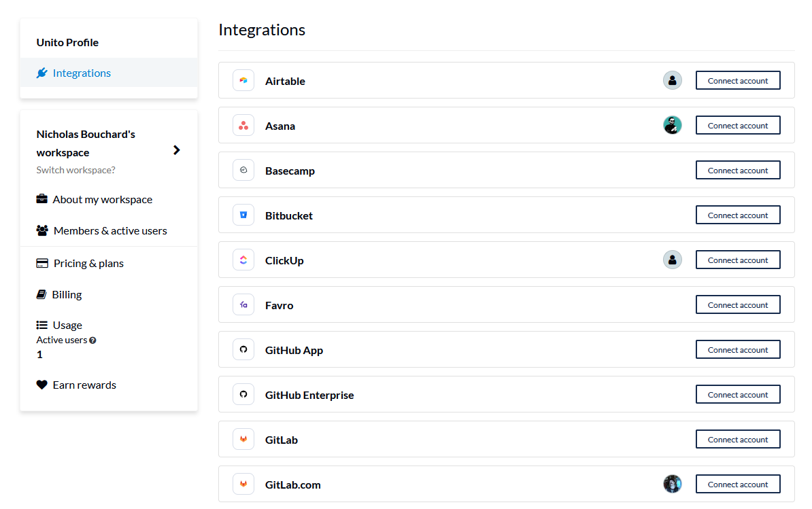Image resolution: width=812 pixels, height=509 pixels.
Task: Click the GitHub App integration name
Action: [x=294, y=350]
